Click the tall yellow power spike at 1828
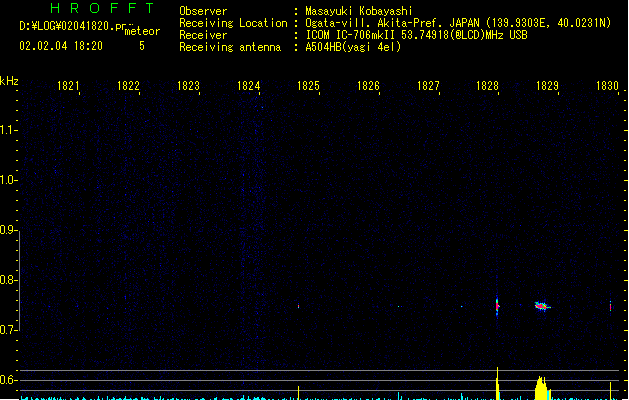Viewport: 629px width, 400px height. point(497,383)
